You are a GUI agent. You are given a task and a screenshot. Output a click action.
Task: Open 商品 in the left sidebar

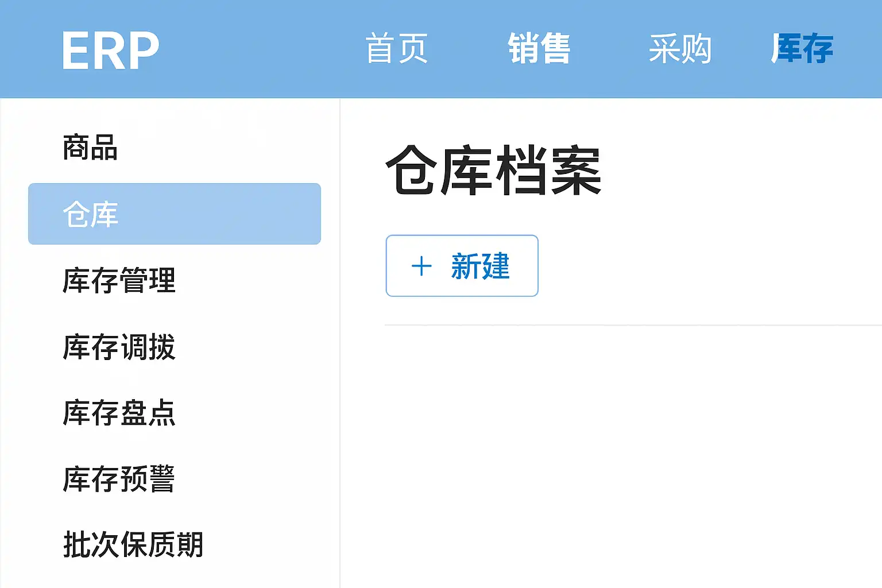[90, 148]
